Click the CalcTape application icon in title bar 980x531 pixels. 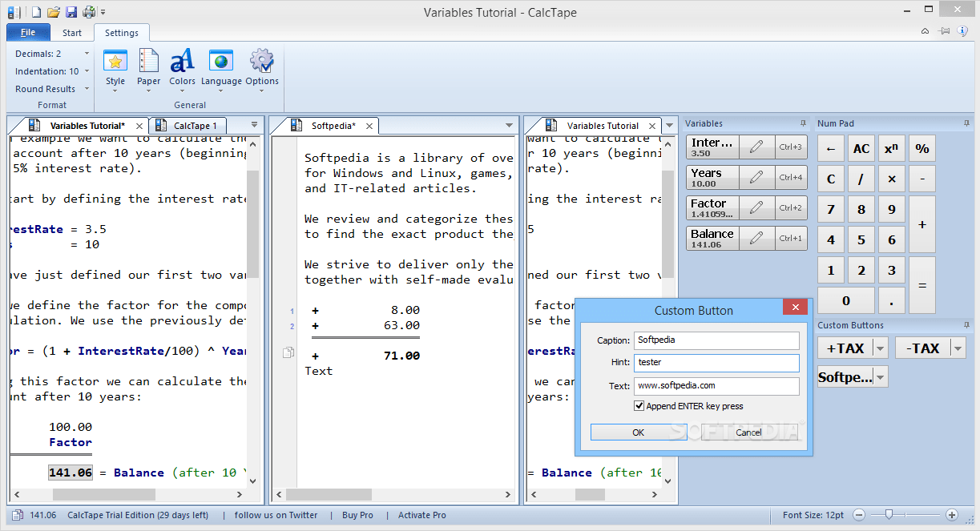coord(14,12)
